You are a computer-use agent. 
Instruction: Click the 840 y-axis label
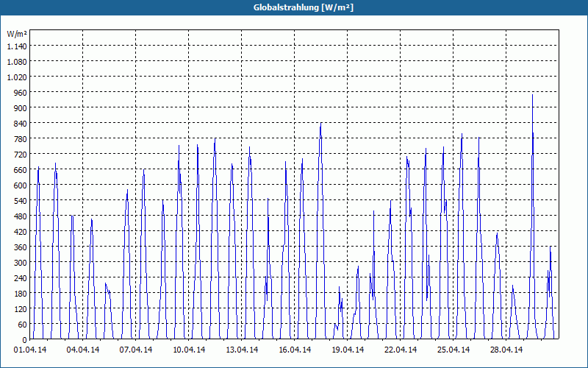click(x=21, y=123)
